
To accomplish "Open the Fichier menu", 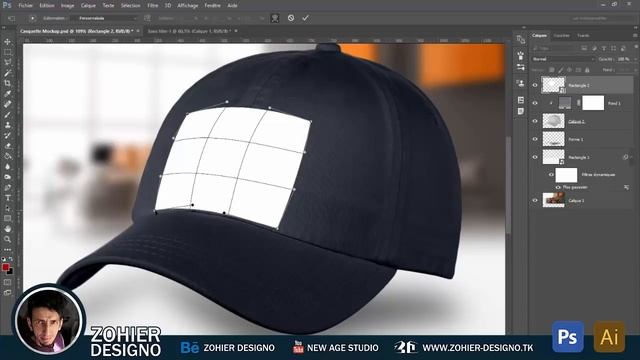I will pyautogui.click(x=26, y=6).
